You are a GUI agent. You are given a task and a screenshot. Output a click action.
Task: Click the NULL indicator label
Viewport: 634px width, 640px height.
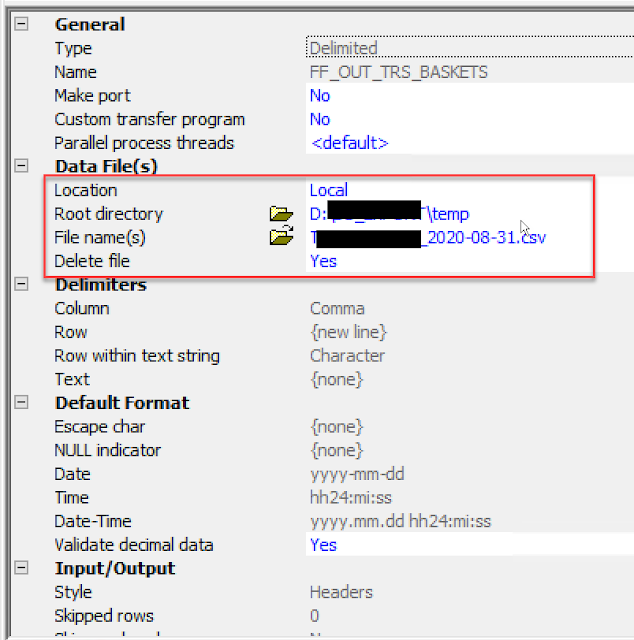point(108,451)
